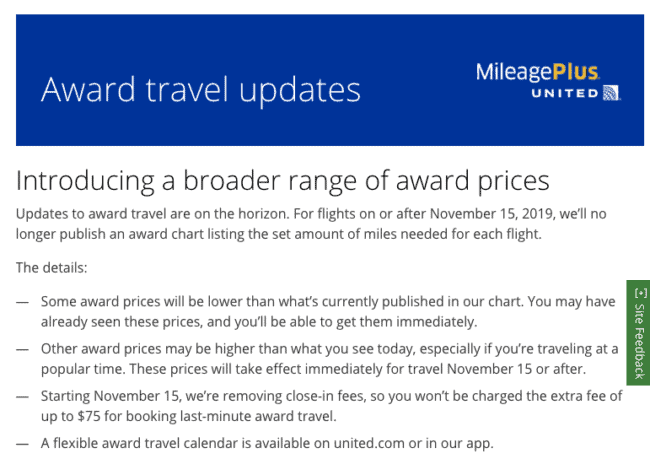
Task: Click the United globe logo icon
Action: (611, 93)
